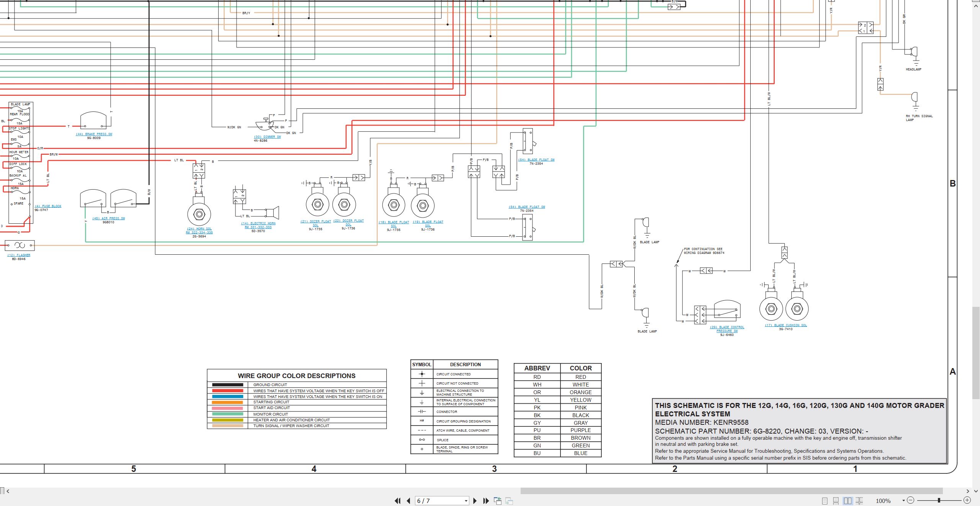The width and height of the screenshot is (980, 506).
Task: Switch to continuous page view
Action: point(836,501)
